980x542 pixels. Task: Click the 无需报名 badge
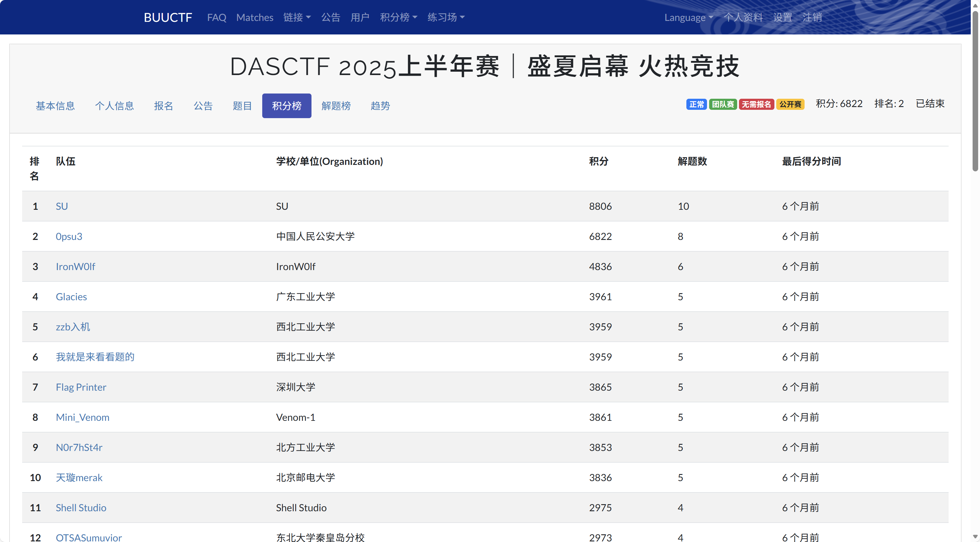click(x=756, y=104)
